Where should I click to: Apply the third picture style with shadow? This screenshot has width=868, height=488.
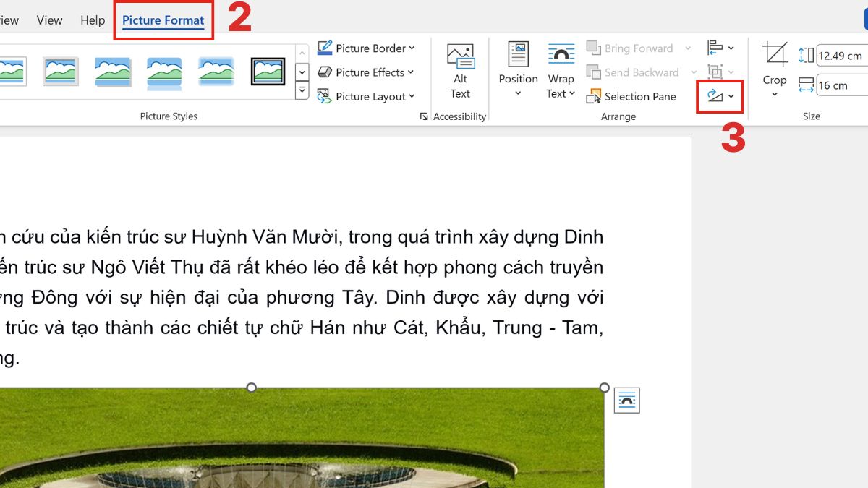(113, 72)
